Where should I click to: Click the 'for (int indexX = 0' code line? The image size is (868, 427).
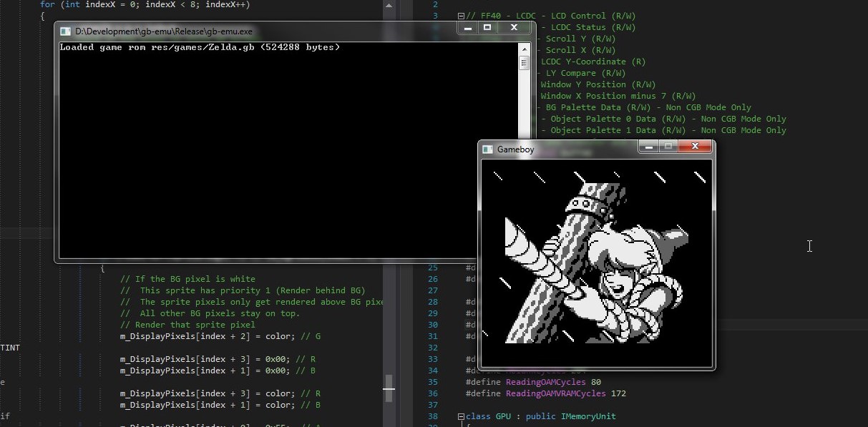(x=145, y=4)
